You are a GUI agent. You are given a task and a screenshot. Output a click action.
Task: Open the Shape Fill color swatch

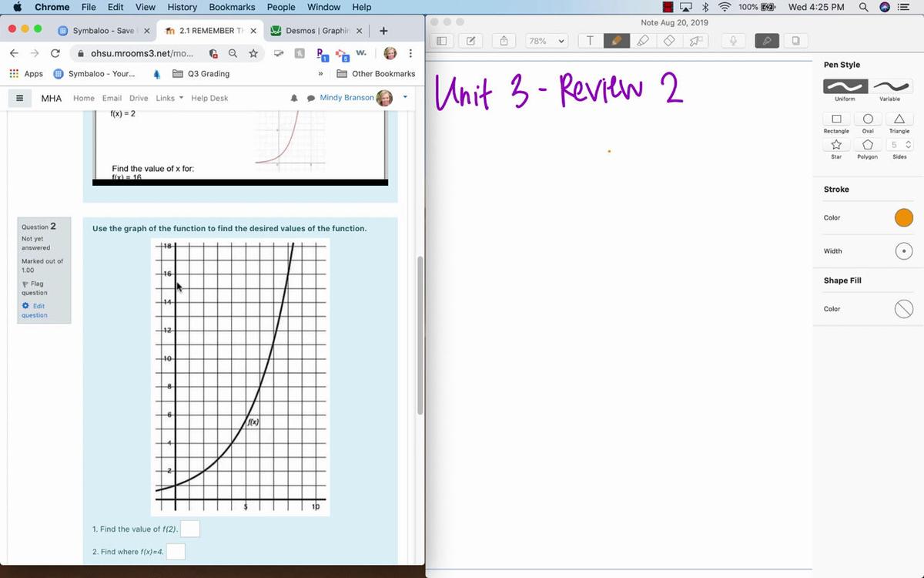click(x=904, y=309)
